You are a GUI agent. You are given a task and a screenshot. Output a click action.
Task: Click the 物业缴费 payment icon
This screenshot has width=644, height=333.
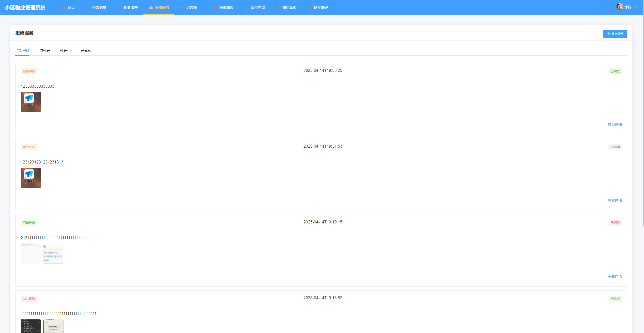(x=119, y=8)
